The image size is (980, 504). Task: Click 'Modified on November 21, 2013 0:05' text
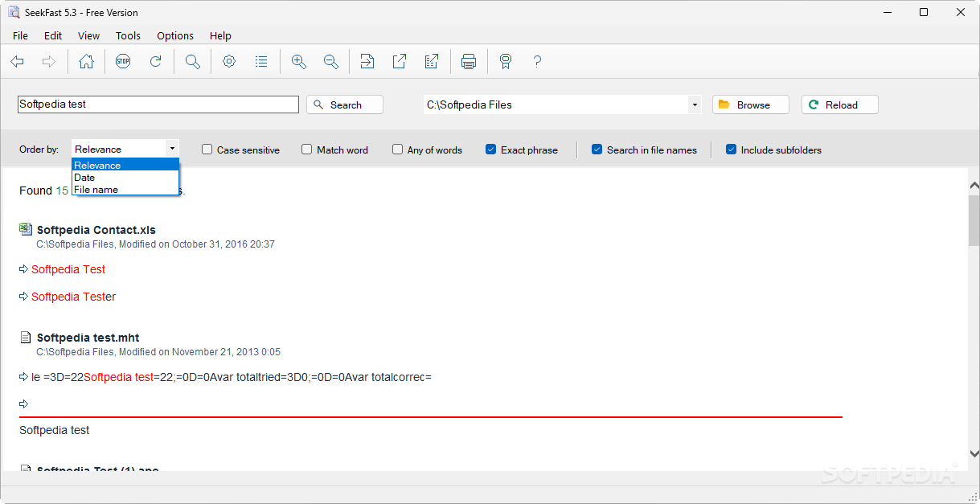[x=199, y=352]
